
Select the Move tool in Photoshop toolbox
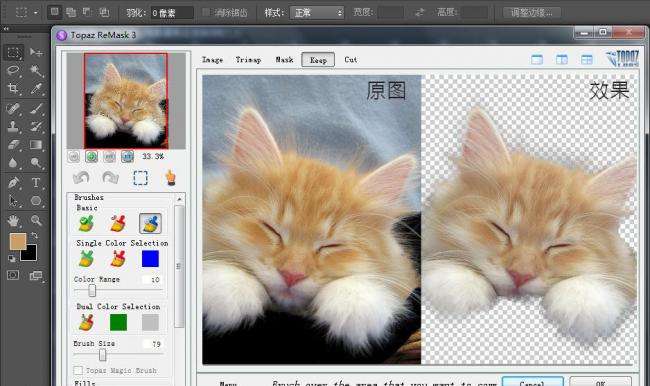point(36,53)
